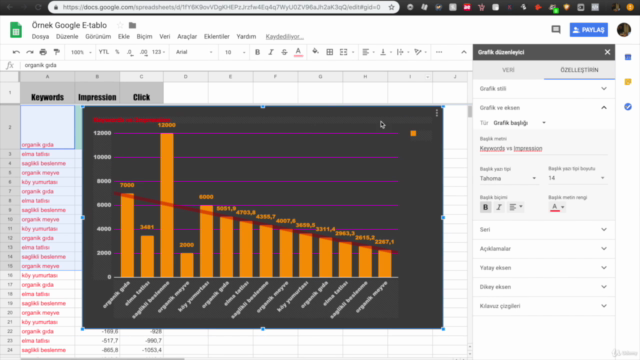
Task: Open the chart's three-dot options menu
Action: 437,113
